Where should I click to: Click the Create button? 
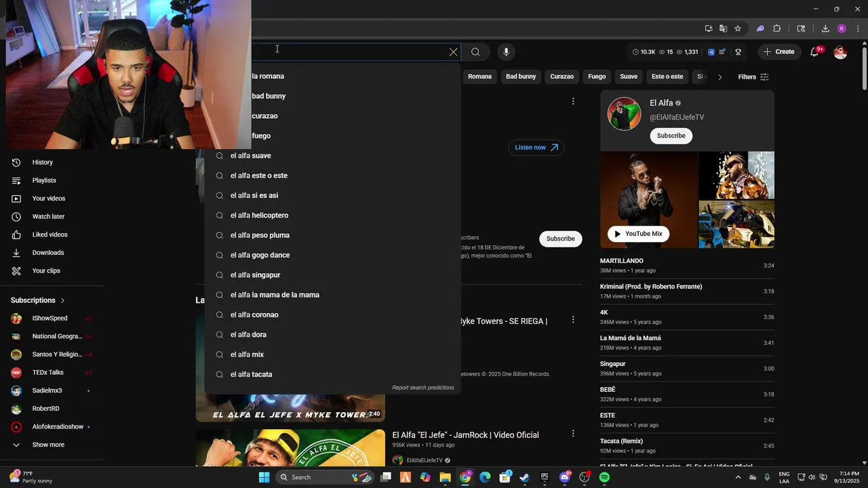pos(778,52)
